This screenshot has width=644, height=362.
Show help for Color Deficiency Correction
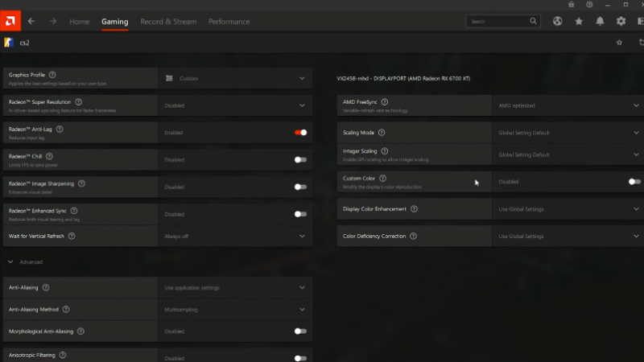tap(413, 236)
